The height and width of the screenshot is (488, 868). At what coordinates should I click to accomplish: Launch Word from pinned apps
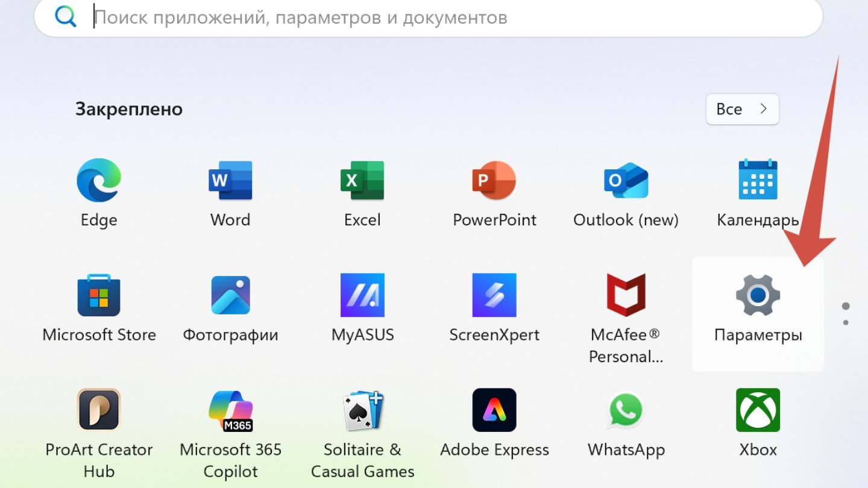point(230,180)
